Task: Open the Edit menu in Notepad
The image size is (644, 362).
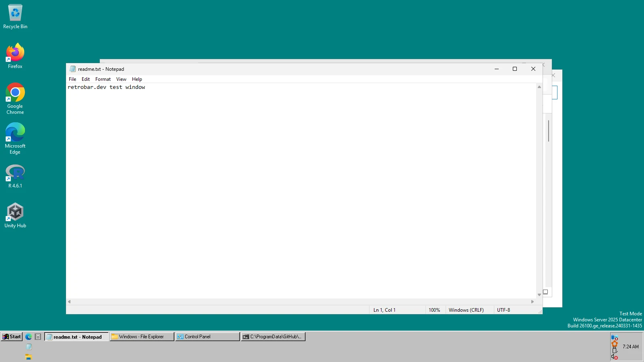Action: click(86, 79)
